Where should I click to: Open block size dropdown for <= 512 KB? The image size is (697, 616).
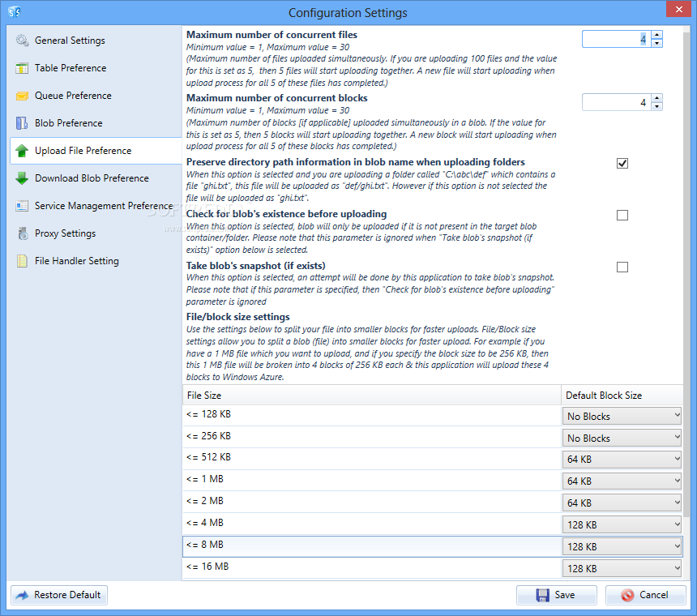click(x=622, y=459)
